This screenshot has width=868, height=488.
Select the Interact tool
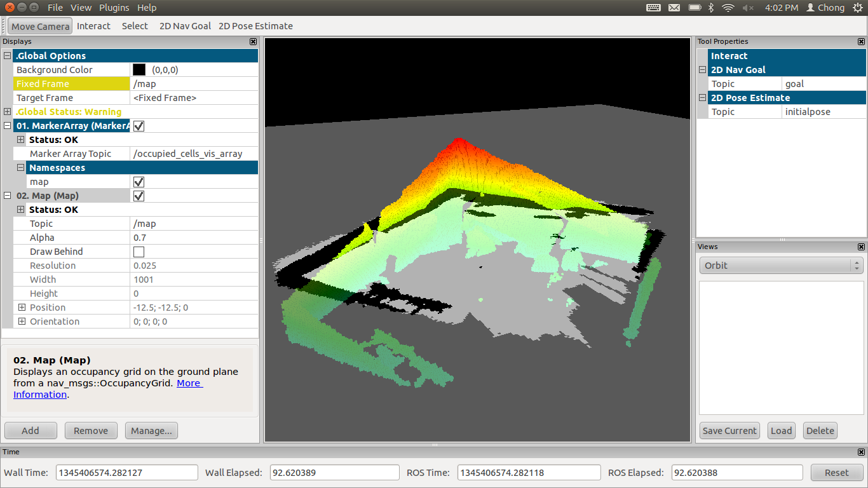point(93,26)
